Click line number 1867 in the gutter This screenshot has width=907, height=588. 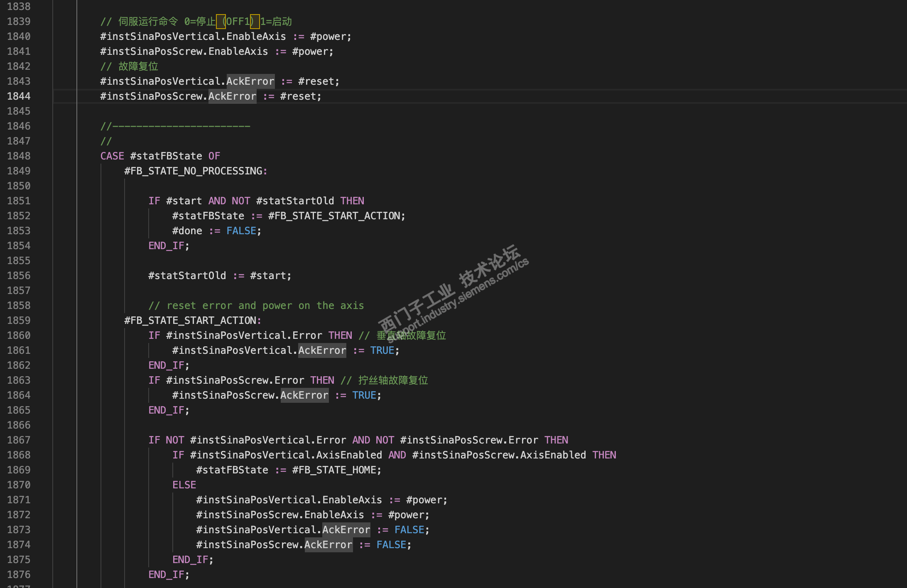coord(19,440)
